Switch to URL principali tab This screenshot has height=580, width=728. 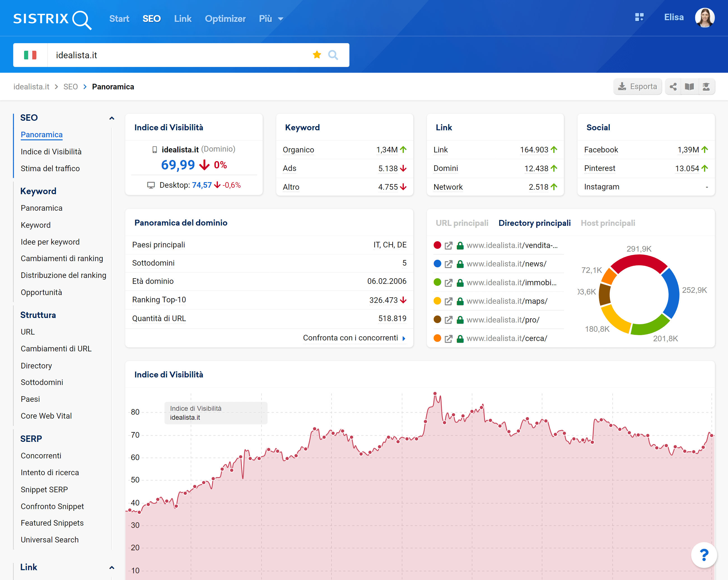pyautogui.click(x=462, y=223)
